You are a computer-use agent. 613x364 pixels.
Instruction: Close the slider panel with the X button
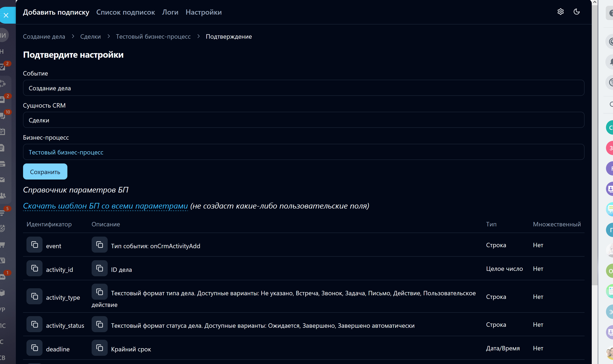(6, 15)
